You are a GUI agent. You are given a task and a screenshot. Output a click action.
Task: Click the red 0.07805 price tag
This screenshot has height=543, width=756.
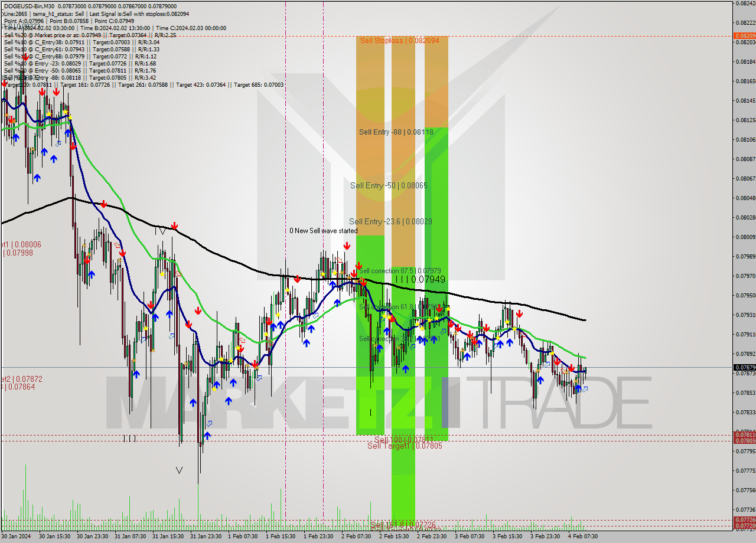coord(744,441)
